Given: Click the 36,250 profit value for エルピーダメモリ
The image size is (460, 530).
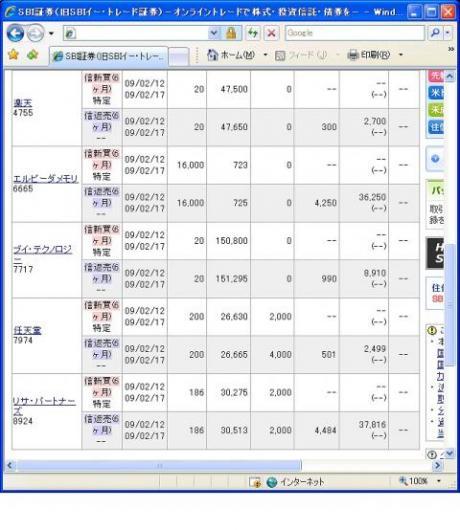Looking at the screenshot, I should (372, 197).
